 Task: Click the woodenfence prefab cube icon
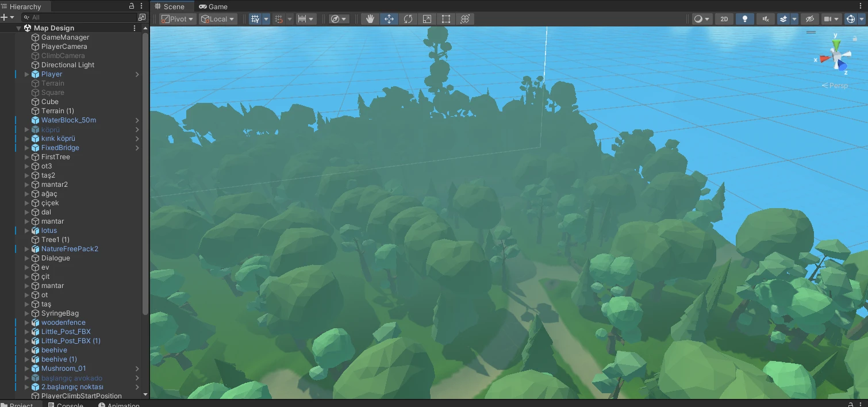(36, 322)
